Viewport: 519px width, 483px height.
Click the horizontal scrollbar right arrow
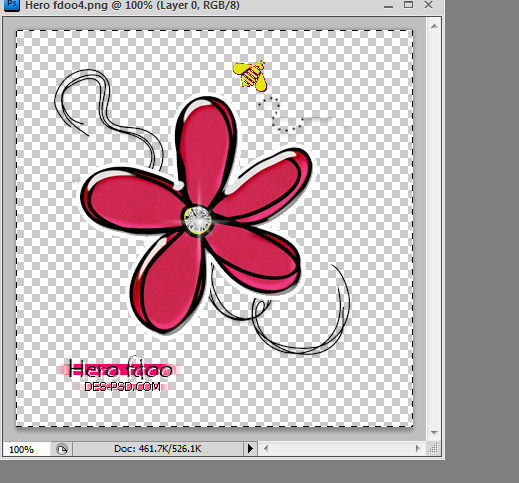(x=418, y=449)
